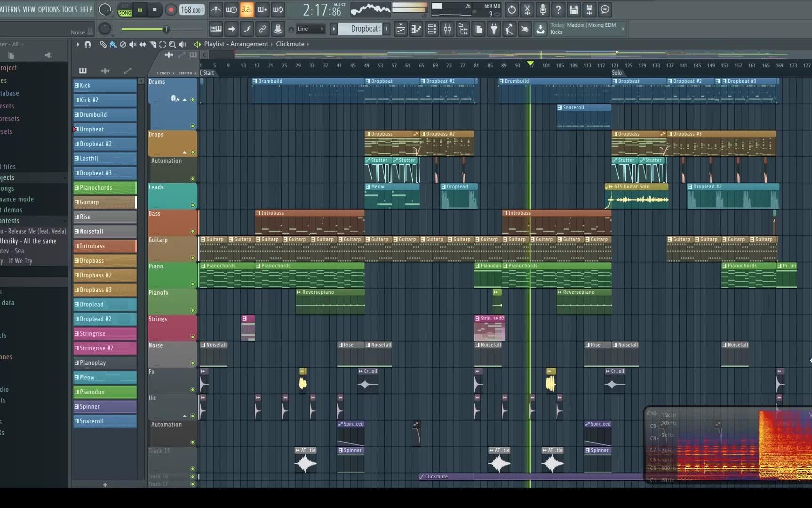Select the ATS Guitar Solo audio clip
This screenshot has width=812, height=508.
637,196
